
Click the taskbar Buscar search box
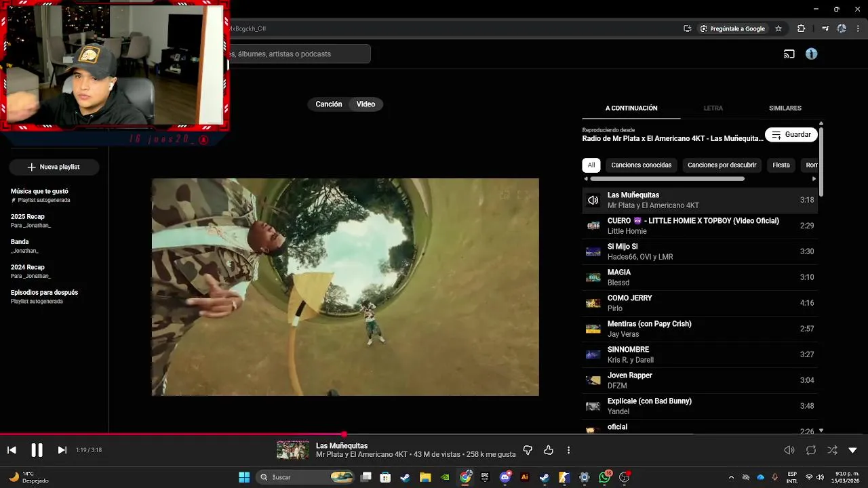click(x=307, y=477)
